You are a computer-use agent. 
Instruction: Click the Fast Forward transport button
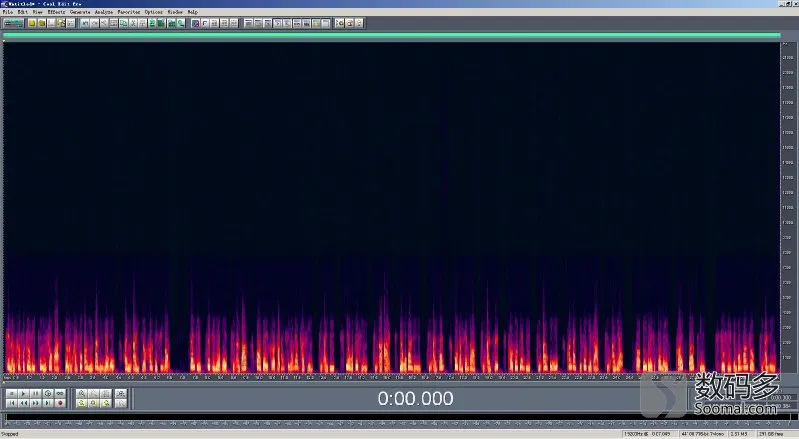tap(36, 403)
